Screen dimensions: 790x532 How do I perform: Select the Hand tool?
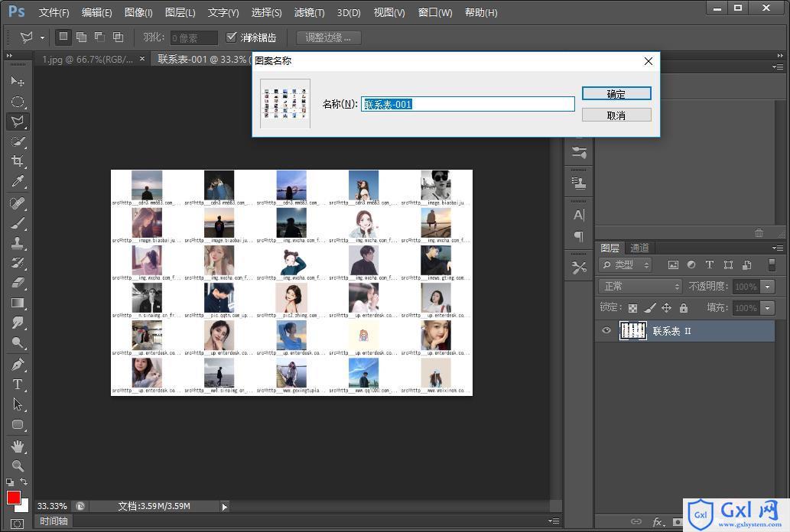pos(18,446)
